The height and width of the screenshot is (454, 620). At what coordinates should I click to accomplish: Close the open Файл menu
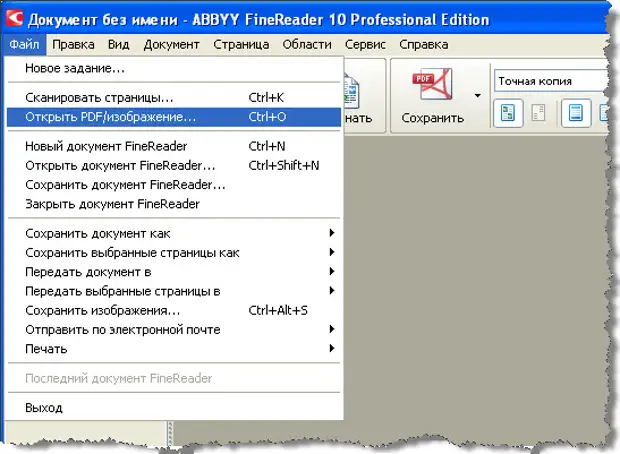pyautogui.click(x=25, y=44)
